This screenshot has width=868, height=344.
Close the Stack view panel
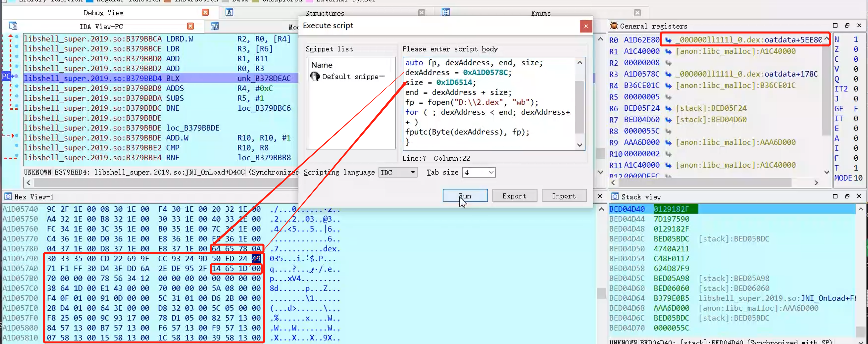tap(859, 196)
